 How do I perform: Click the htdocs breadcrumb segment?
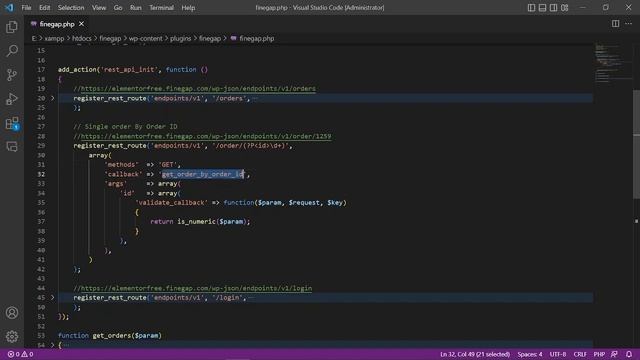(x=82, y=38)
